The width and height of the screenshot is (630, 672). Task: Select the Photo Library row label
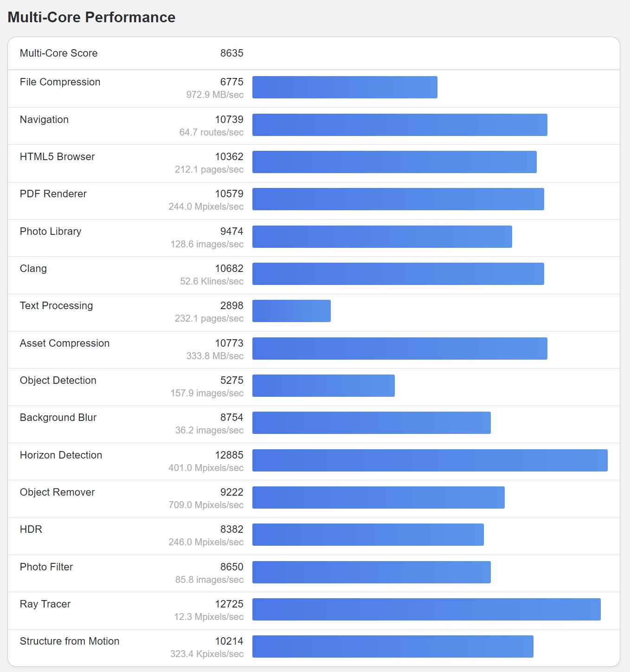tap(51, 231)
